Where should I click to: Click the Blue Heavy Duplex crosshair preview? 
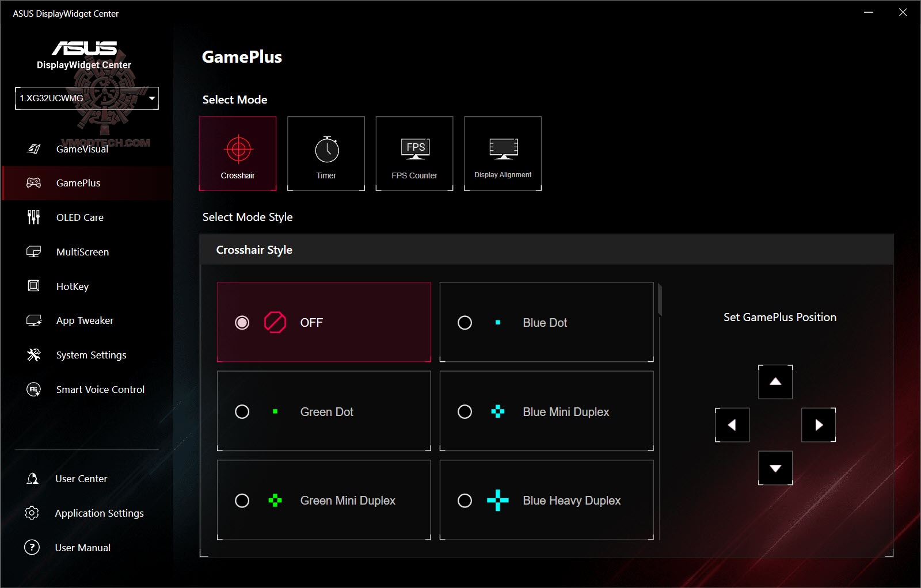498,501
